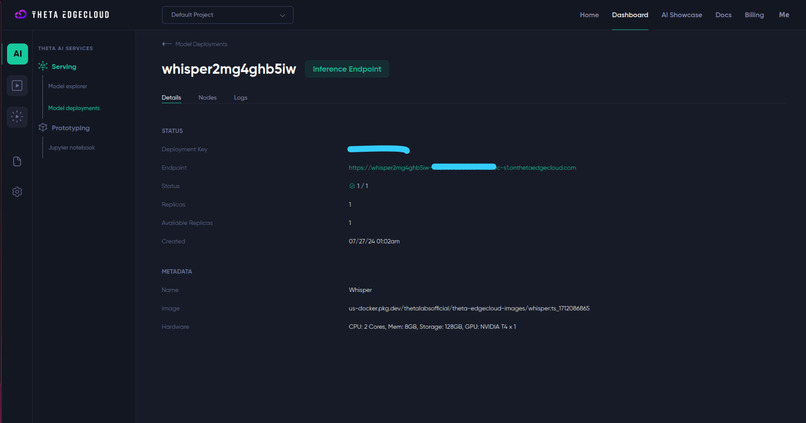
Task: Click the Theta EdgeCloud logo
Action: click(62, 14)
